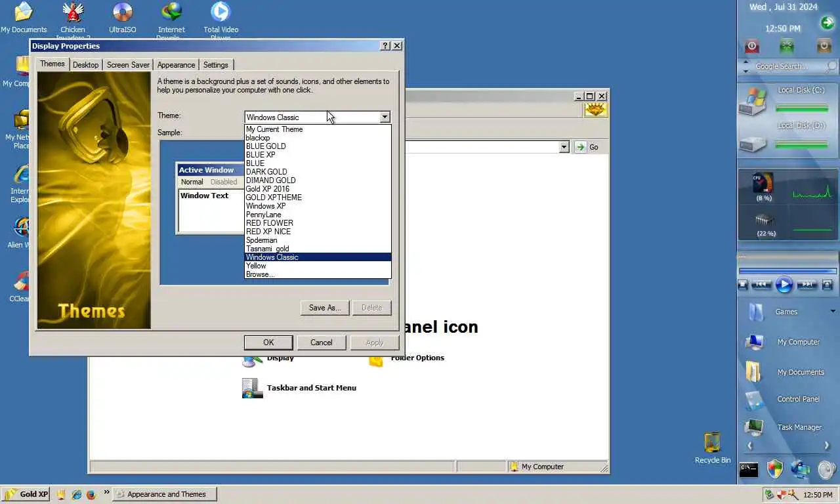Open the Gold XP start button
This screenshot has height=504, width=840.
click(26, 494)
